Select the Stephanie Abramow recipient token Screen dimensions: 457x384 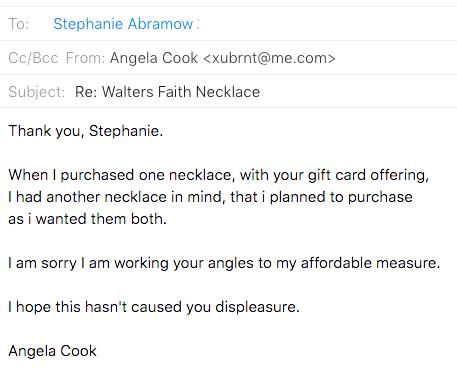(x=123, y=24)
